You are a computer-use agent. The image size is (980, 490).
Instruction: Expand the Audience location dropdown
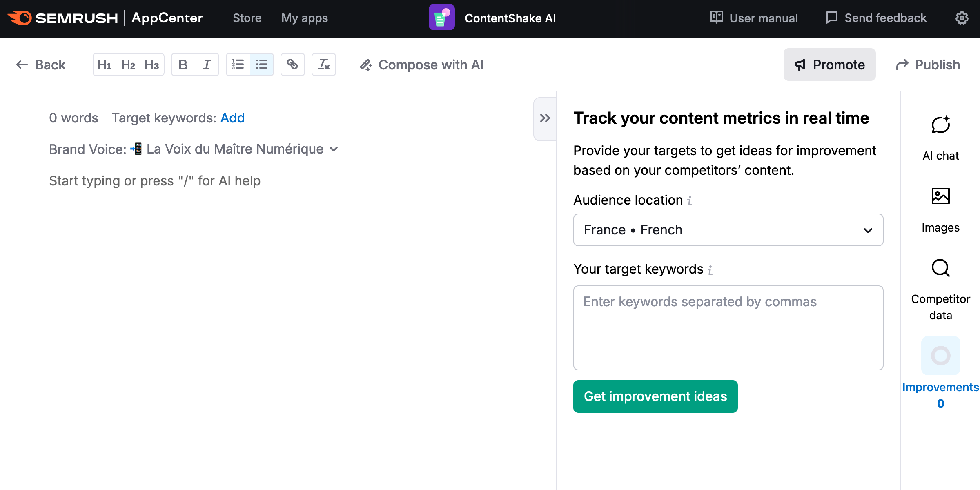tap(728, 230)
